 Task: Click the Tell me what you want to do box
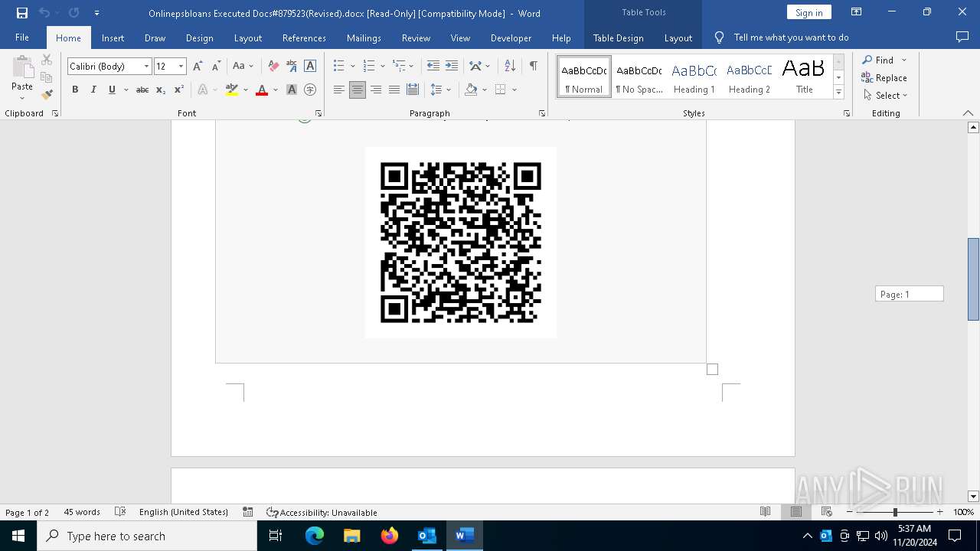tap(791, 37)
